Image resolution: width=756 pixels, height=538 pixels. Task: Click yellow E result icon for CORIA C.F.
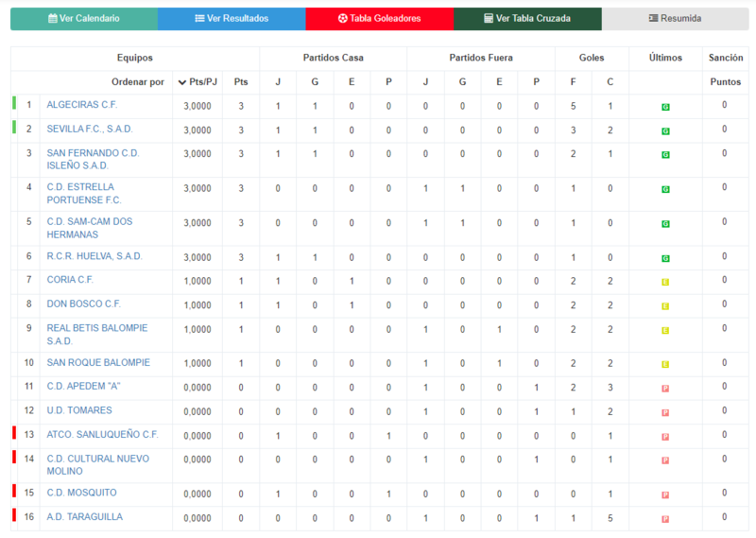665,283
